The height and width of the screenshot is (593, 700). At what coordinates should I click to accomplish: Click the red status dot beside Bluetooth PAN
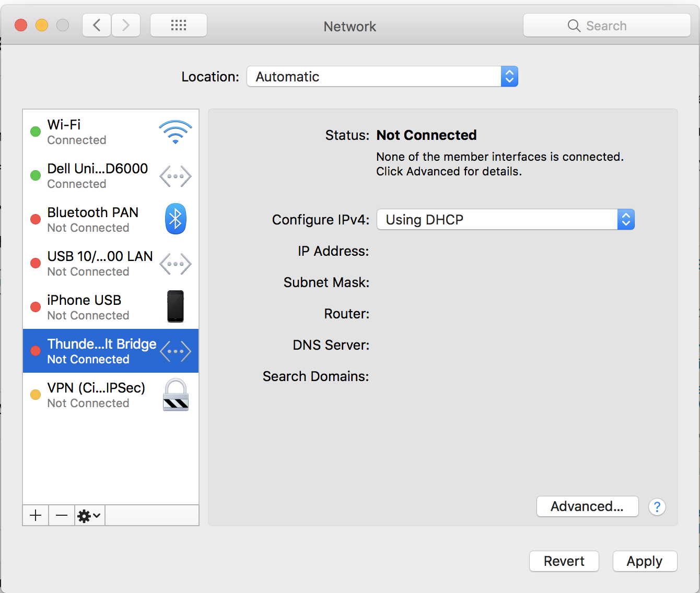tap(36, 219)
